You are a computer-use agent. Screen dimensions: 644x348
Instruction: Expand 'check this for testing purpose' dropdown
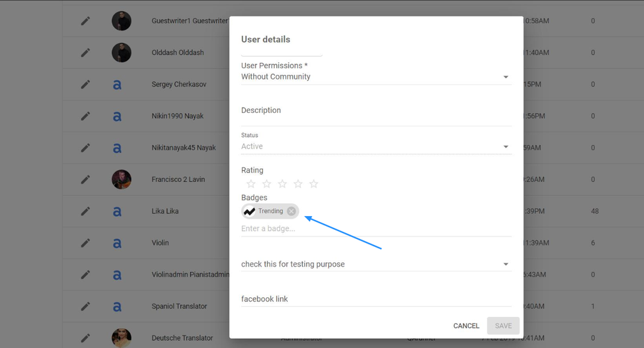point(376,264)
